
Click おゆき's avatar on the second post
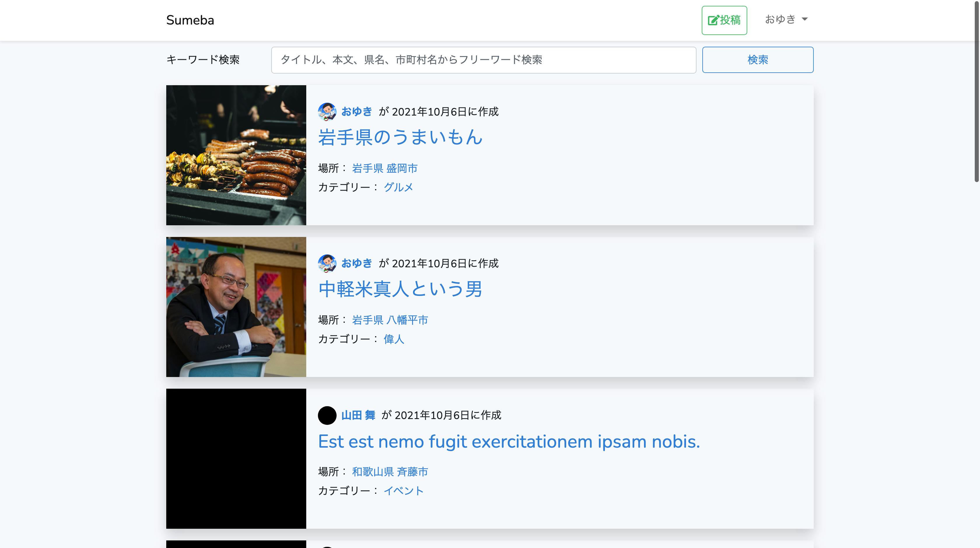click(x=327, y=263)
